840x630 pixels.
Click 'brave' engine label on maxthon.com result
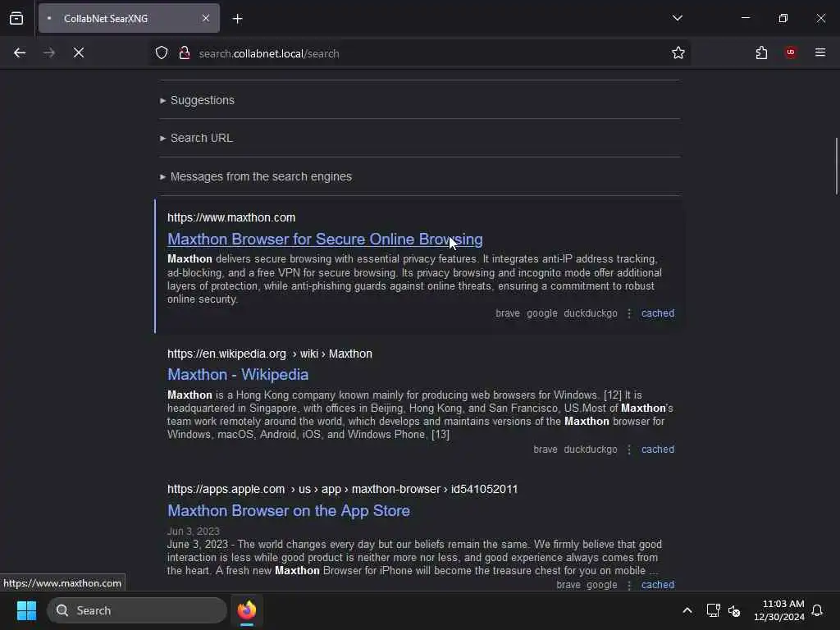(507, 313)
